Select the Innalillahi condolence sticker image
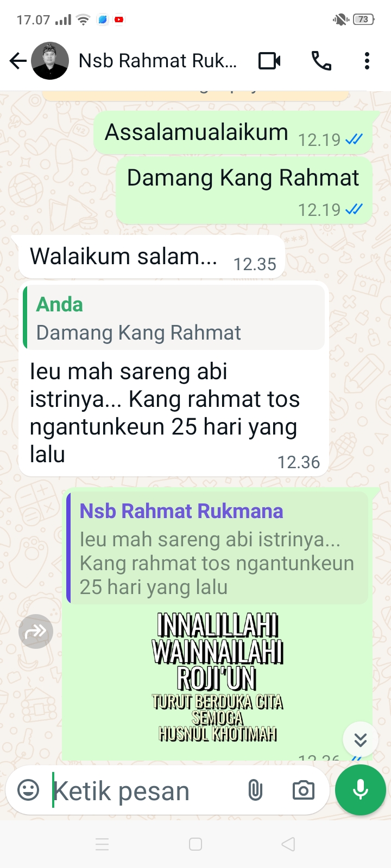This screenshot has height=868, width=391. [x=218, y=677]
